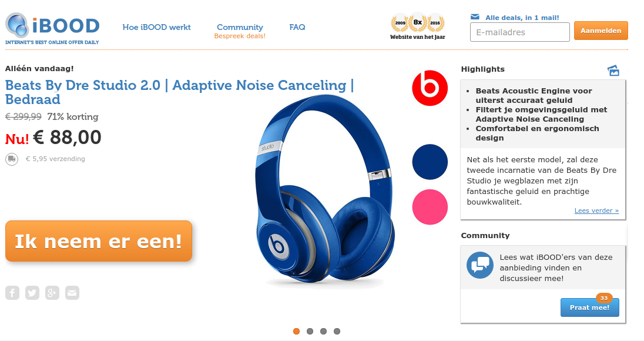Viewport: 644px width, 341px height.
Task: Select the first orange carousel dot
Action: coord(297,331)
